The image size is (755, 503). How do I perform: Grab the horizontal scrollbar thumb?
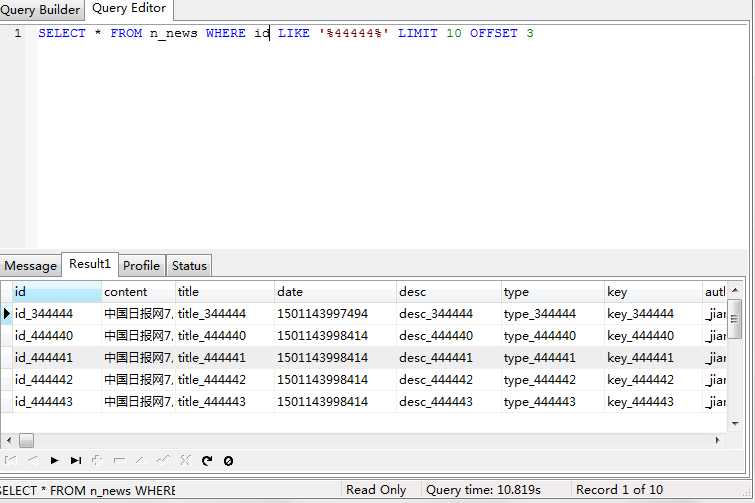point(26,440)
